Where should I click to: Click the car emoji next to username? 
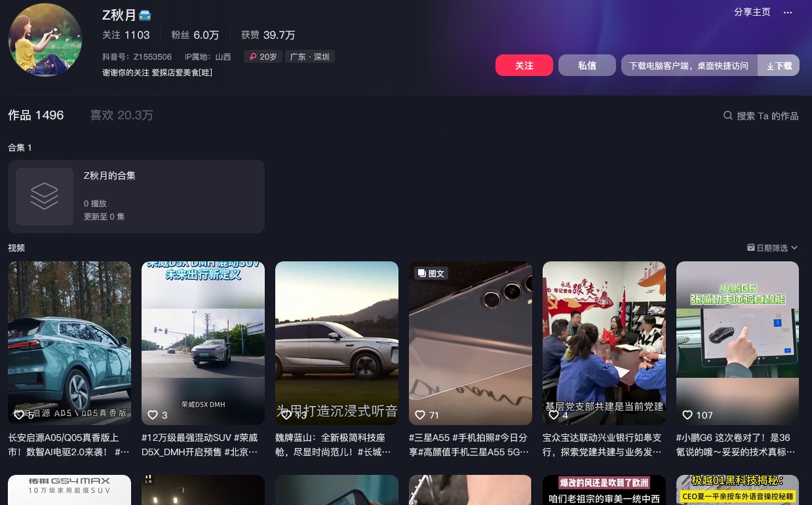pos(145,15)
